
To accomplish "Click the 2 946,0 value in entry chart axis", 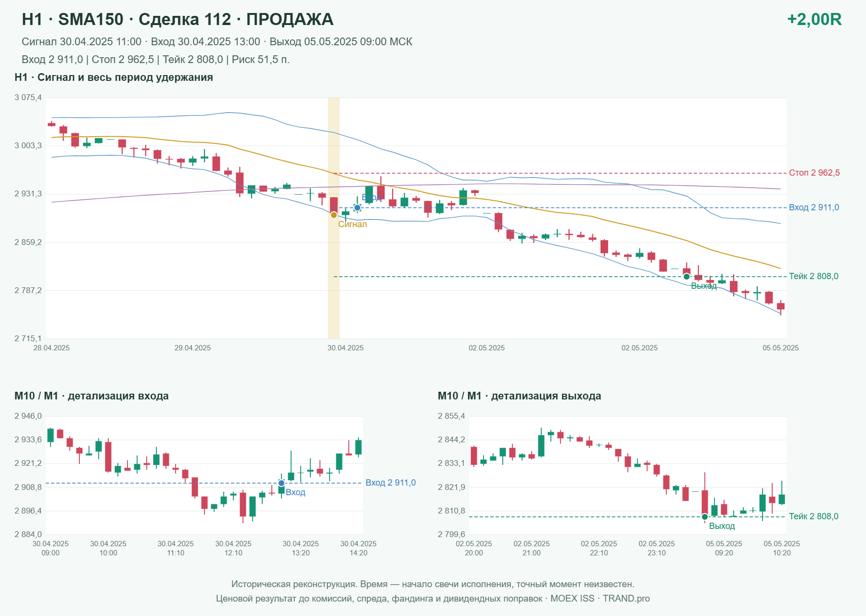I will (28, 416).
